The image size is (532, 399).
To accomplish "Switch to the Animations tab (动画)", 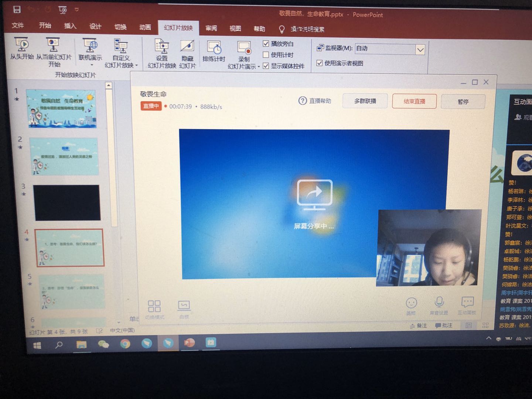I will pyautogui.click(x=145, y=27).
